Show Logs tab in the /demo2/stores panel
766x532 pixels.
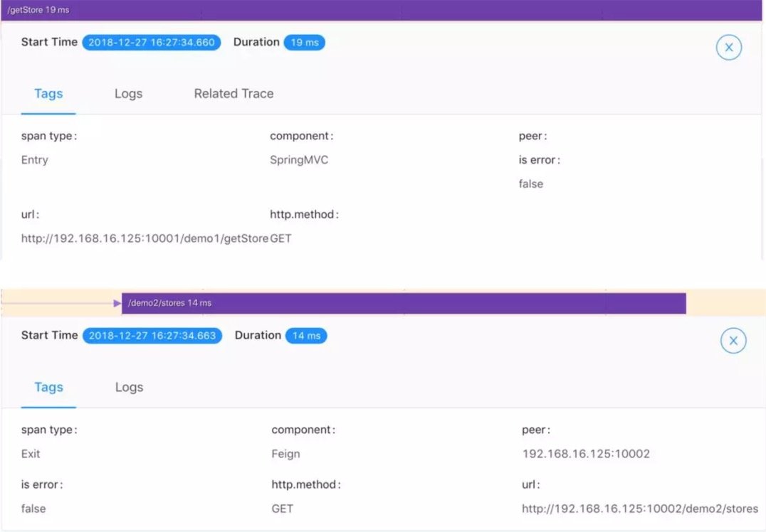coord(129,388)
